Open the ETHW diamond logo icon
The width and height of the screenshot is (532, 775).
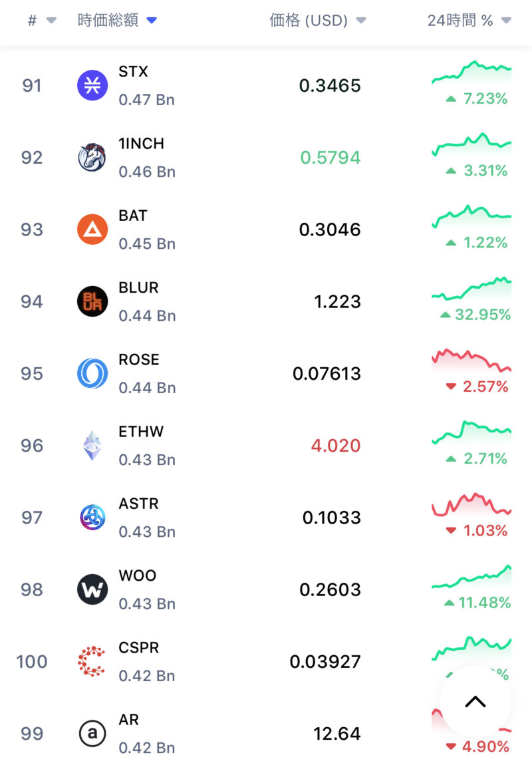coord(92,446)
